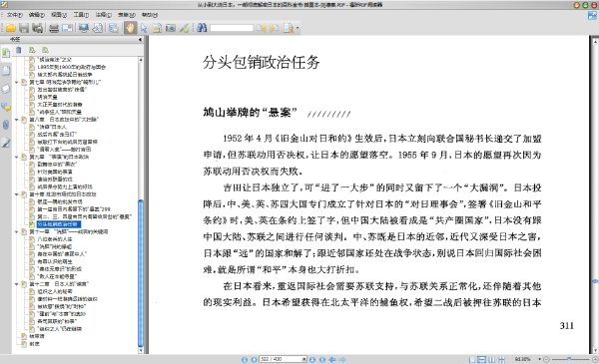This screenshot has width=599, height=364.
Task: Collapse the 第十二章 bookmark branch
Action: (x=17, y=284)
